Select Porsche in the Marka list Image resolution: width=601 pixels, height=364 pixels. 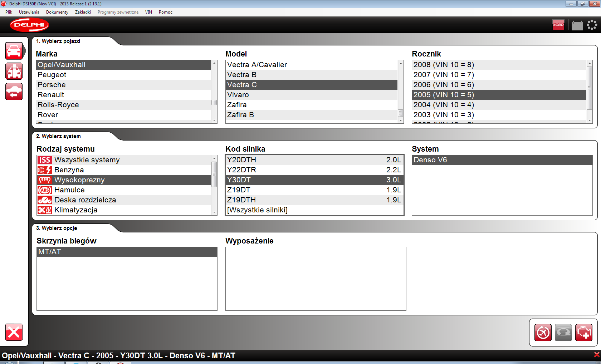pyautogui.click(x=124, y=85)
